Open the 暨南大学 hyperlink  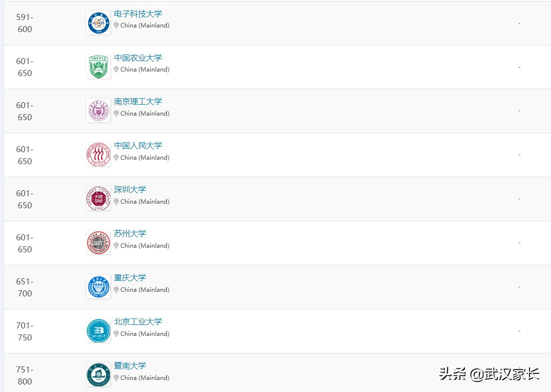(130, 366)
